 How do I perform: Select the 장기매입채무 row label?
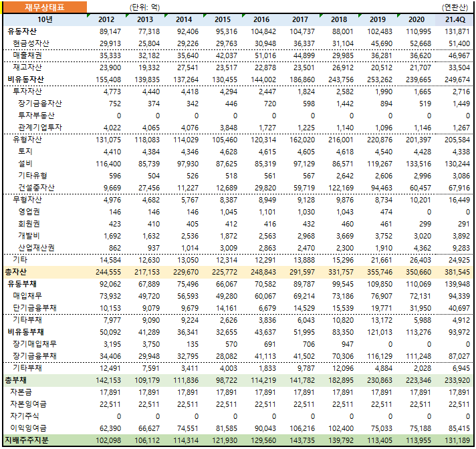tap(35, 344)
